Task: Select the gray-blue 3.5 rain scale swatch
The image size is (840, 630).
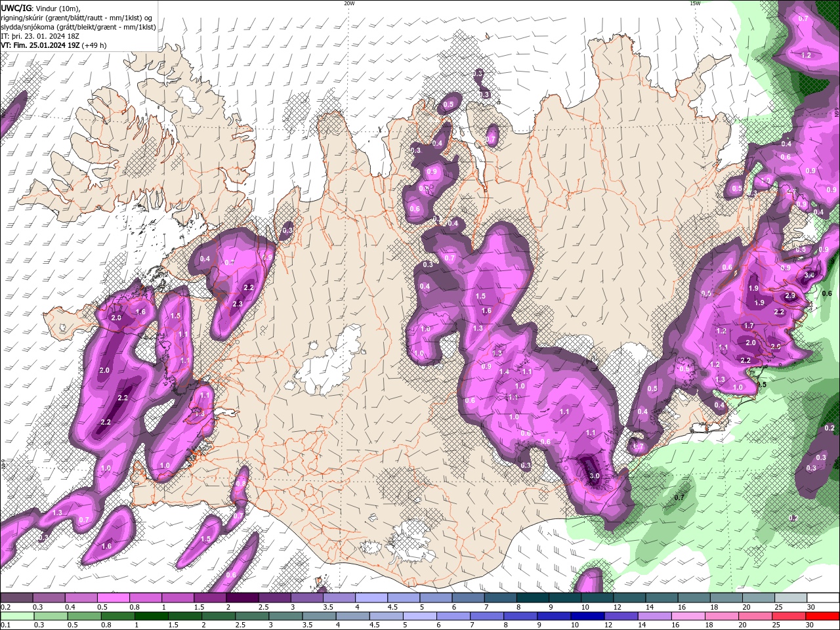Action: coord(319,616)
